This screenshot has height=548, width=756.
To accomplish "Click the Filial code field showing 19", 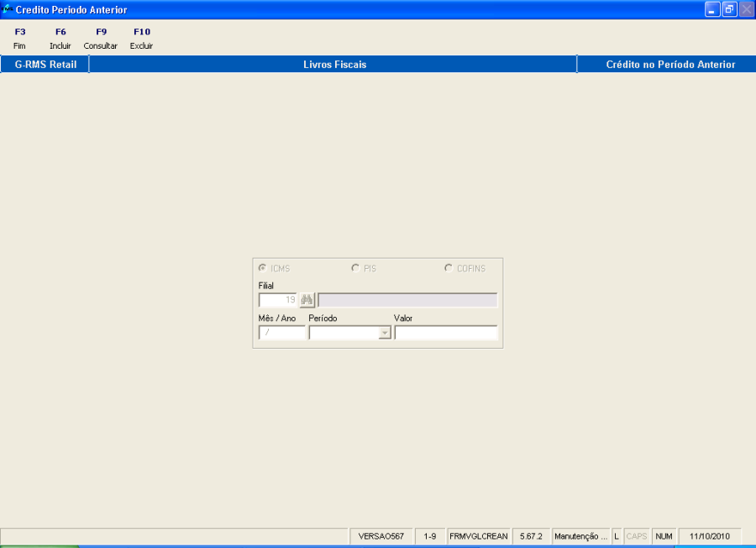I will (278, 300).
